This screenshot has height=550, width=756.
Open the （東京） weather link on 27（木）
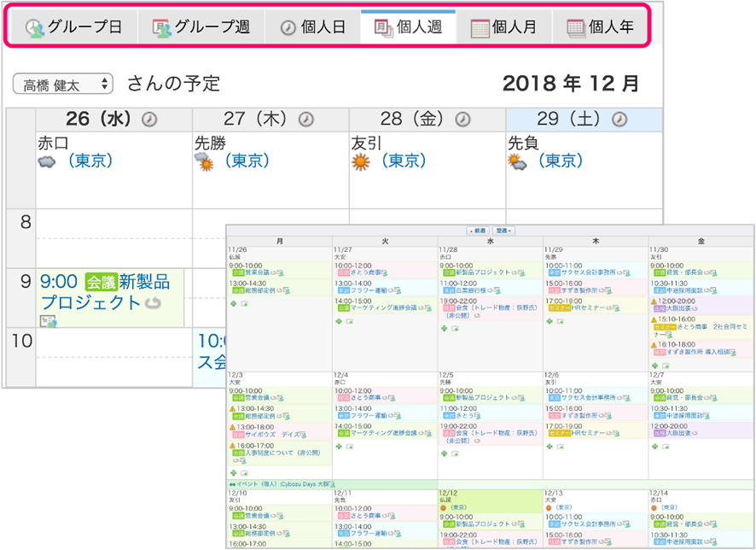(247, 161)
